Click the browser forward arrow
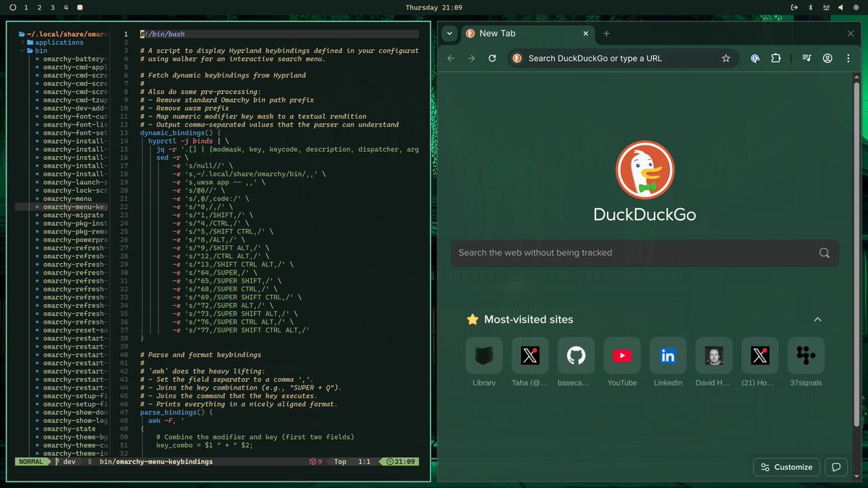Image resolution: width=868 pixels, height=488 pixels. point(472,59)
